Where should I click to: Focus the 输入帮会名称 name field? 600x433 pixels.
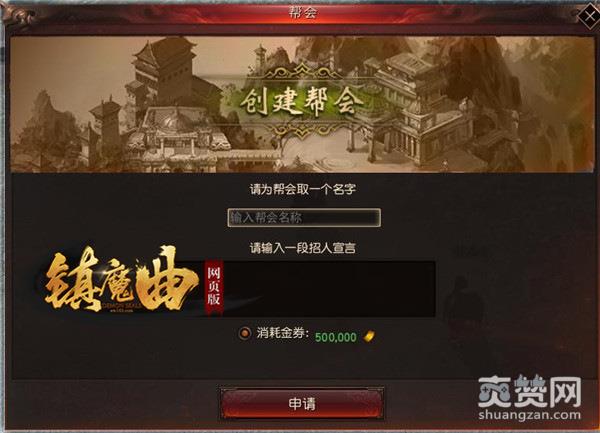(x=304, y=218)
